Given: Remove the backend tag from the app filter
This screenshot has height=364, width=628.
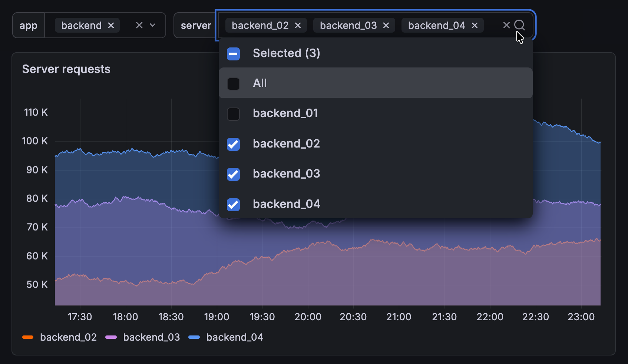Looking at the screenshot, I should coord(111,25).
